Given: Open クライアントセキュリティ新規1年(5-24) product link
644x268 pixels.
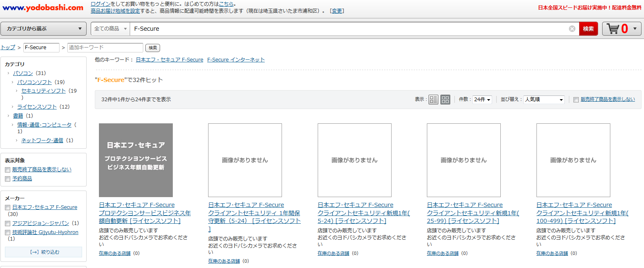Looking at the screenshot, I should point(364,213).
